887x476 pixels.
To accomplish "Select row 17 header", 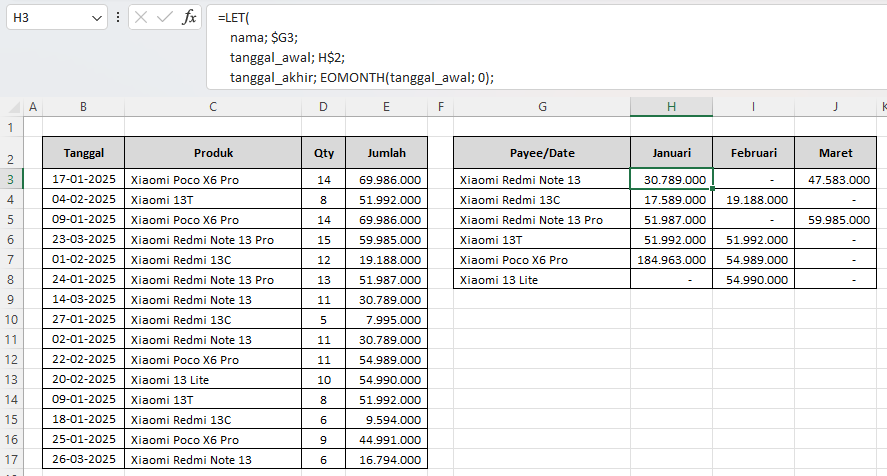I will coord(11,459).
